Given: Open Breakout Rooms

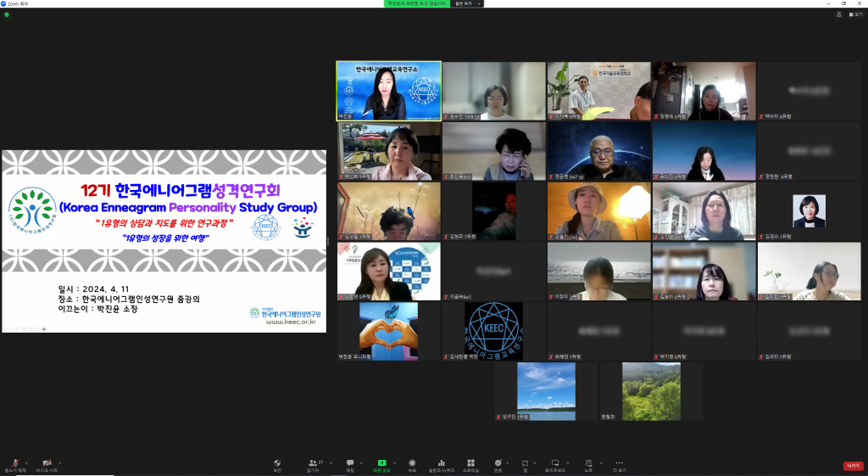Looking at the screenshot, I should pyautogui.click(x=470, y=465).
